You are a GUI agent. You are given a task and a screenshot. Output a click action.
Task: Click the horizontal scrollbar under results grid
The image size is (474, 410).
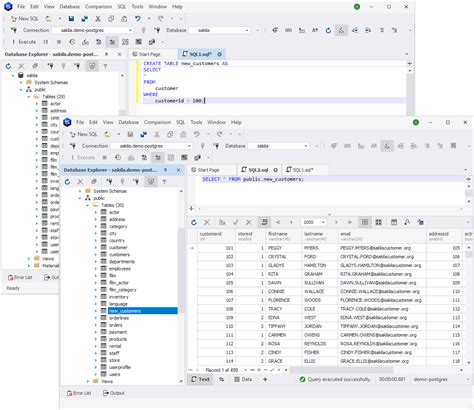(x=341, y=370)
